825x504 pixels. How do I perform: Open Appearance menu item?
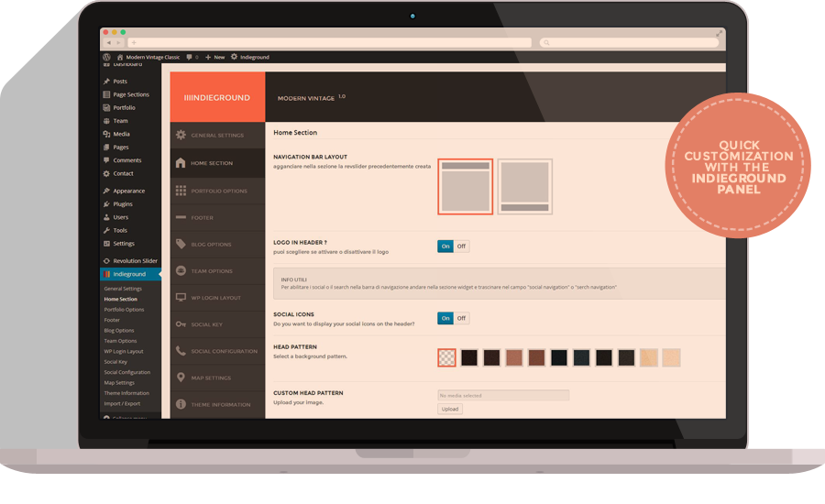pos(130,191)
